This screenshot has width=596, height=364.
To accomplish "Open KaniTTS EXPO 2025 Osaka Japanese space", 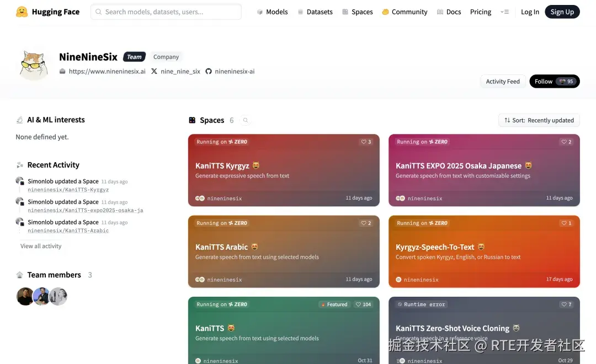I will [x=484, y=170].
